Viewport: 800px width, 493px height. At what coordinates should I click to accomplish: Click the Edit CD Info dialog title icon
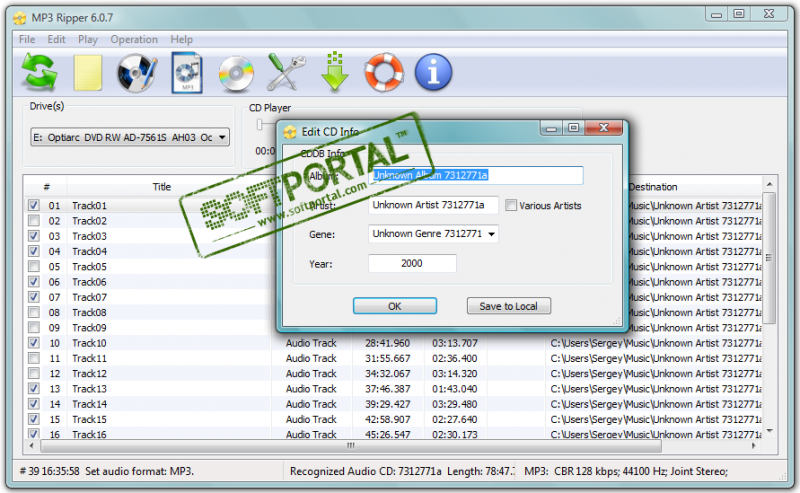(x=290, y=132)
